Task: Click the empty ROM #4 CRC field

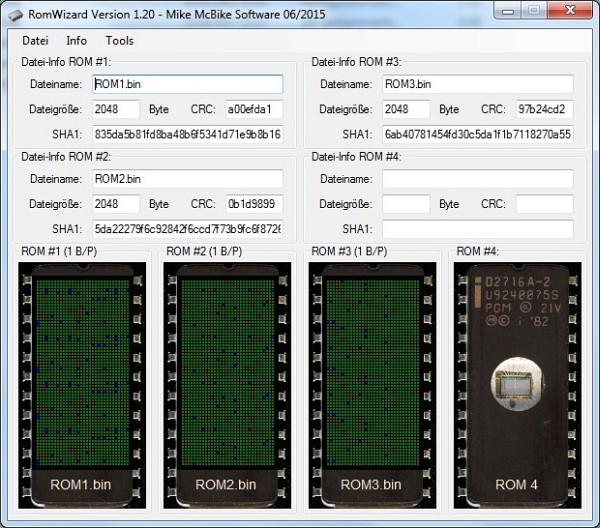Action: 544,204
